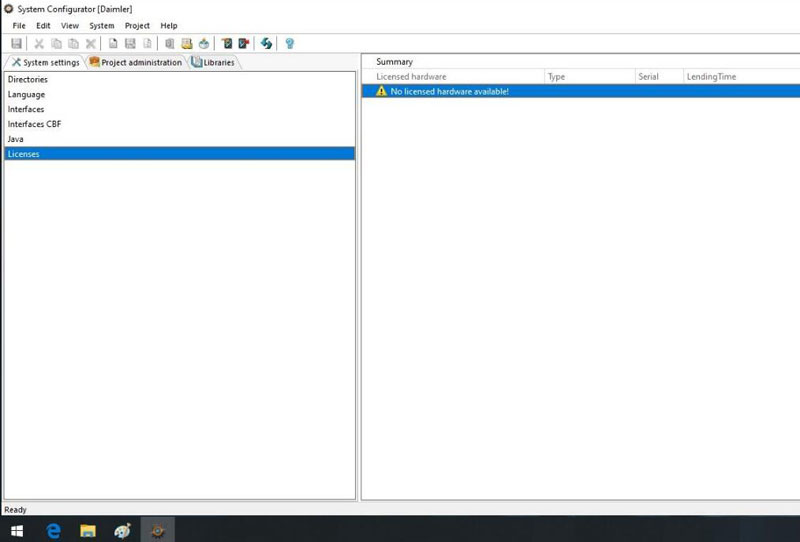Click the Serial column header
The width and height of the screenshot is (800, 542).
coord(659,77)
